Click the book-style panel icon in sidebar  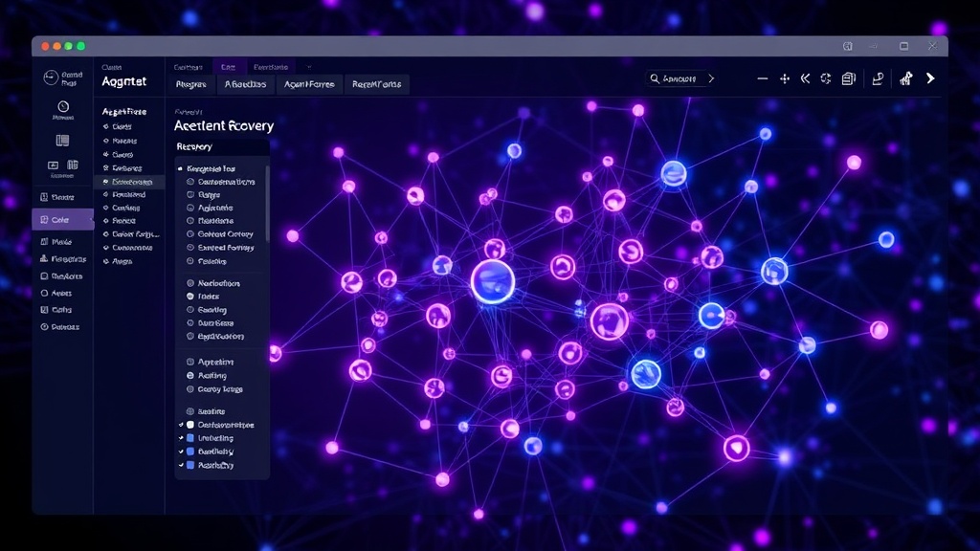[62, 141]
